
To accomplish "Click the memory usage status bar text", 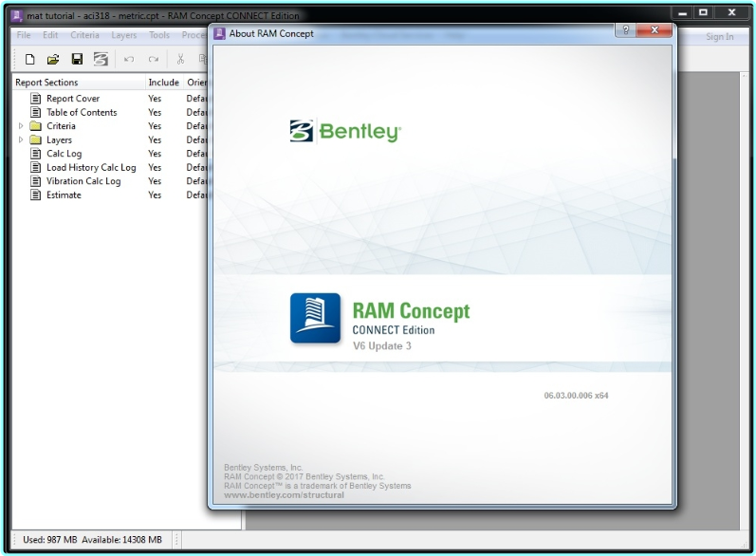I will coord(92,540).
